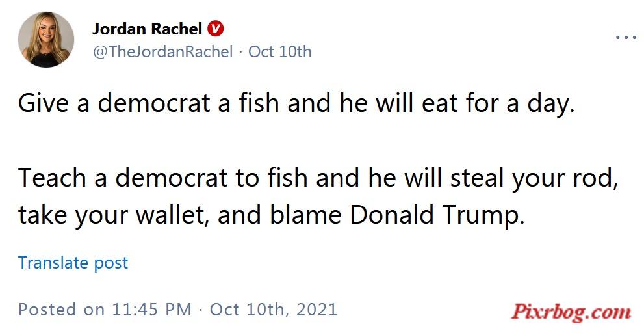
Task: Click the Oct 10th date beside the handle
Action: point(280,52)
